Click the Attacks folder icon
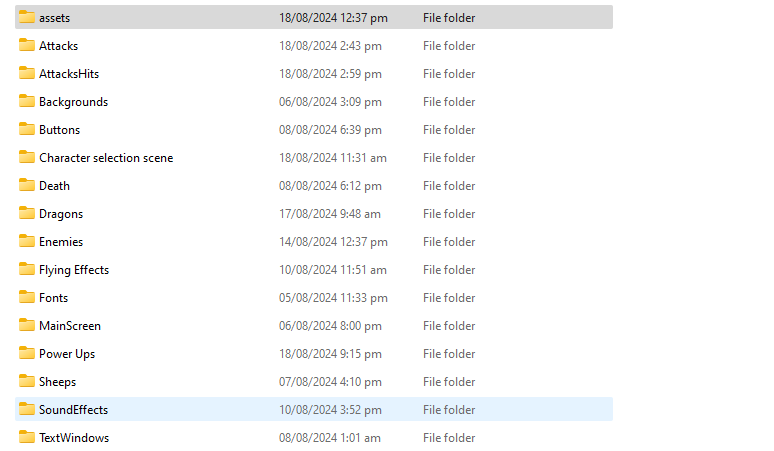 27,45
